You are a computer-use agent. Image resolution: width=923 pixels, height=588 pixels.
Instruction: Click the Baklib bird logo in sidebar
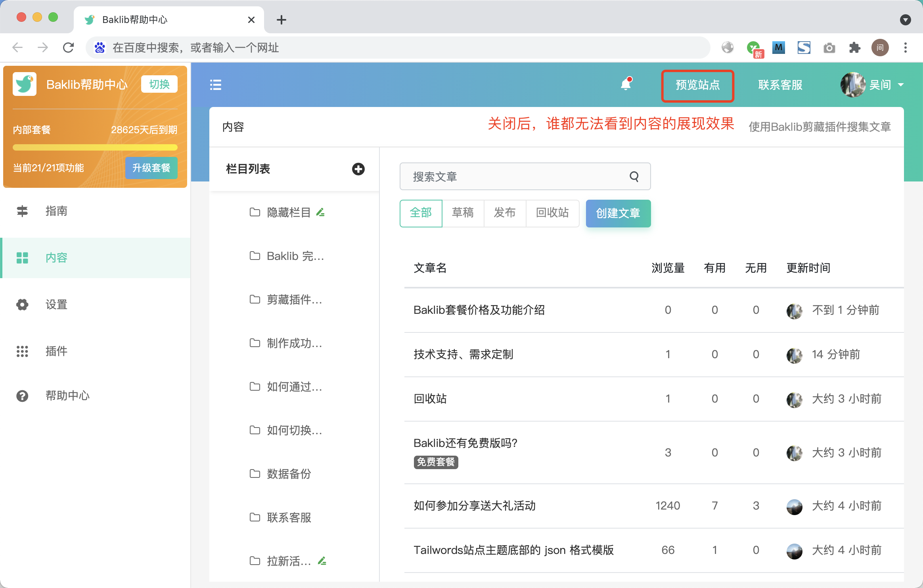point(25,84)
